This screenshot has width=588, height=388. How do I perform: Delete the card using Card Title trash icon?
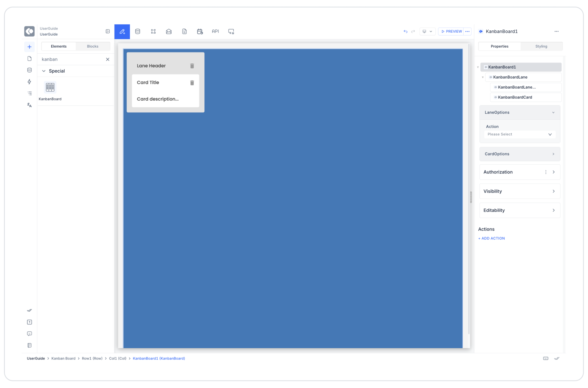[x=192, y=83]
